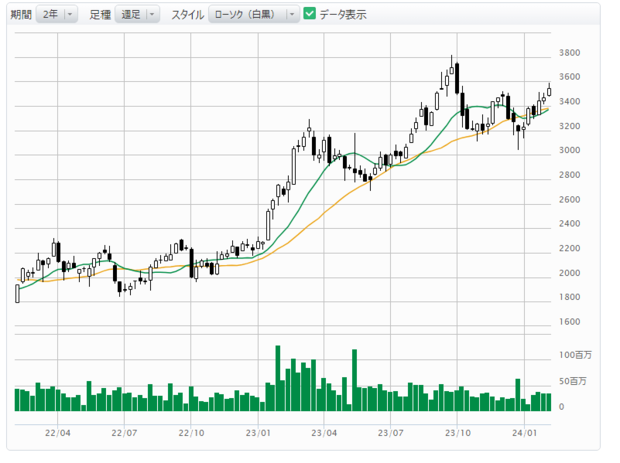This screenshot has height=463, width=620.
Task: Click the 23/07 date label on x-axis
Action: point(391,433)
